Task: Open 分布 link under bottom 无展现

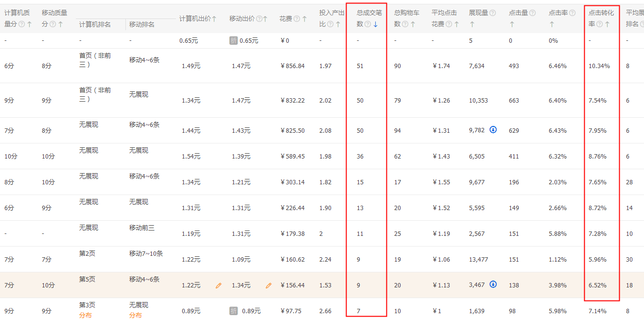Action: (135, 315)
